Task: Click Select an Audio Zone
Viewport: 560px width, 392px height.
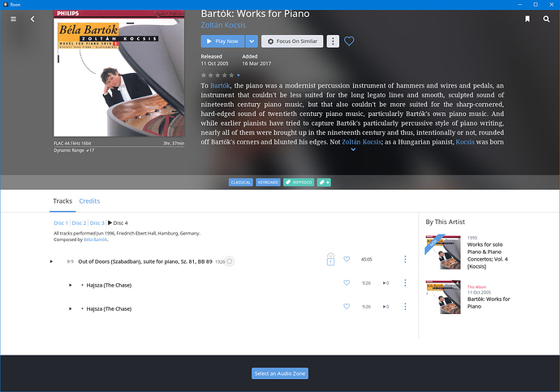Action: pos(280,373)
